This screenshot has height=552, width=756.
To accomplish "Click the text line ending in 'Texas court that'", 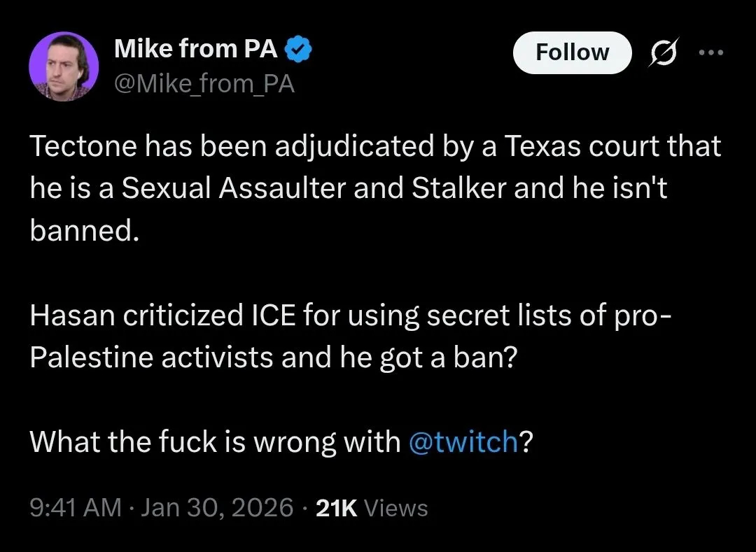I will pos(374,147).
